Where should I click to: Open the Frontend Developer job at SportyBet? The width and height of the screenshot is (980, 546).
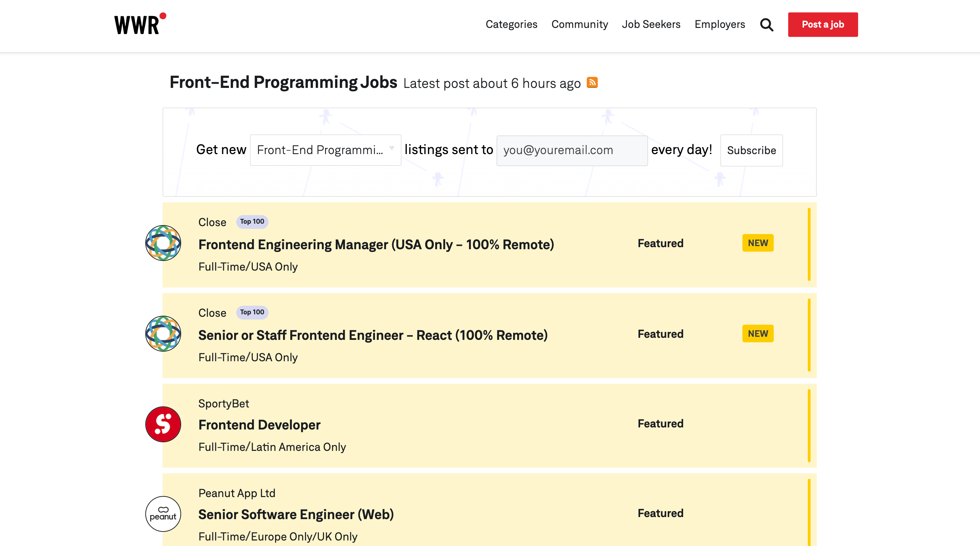click(x=259, y=425)
